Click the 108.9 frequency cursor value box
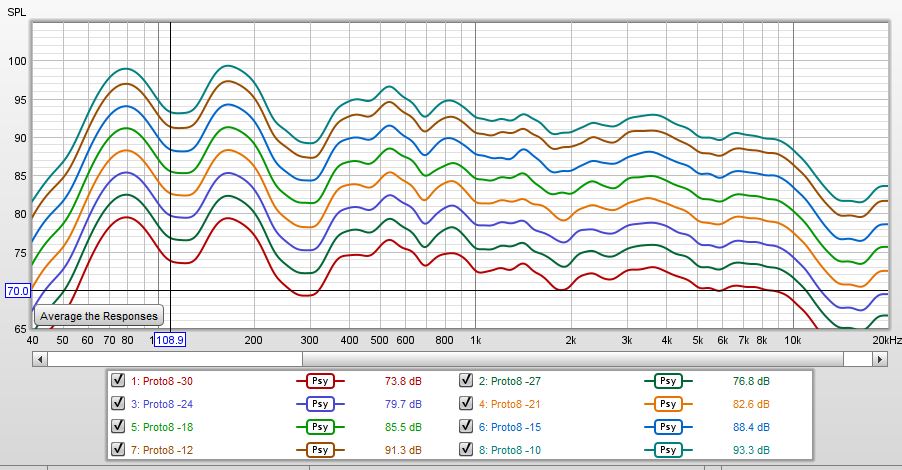The image size is (902, 470). tap(170, 340)
